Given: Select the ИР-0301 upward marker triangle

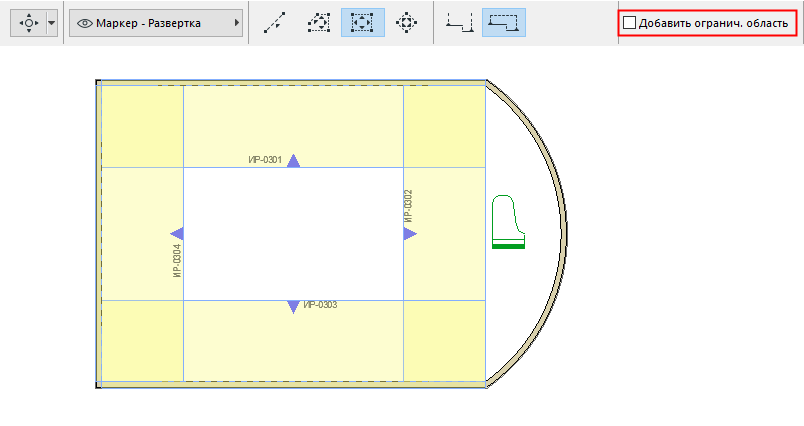Looking at the screenshot, I should click(293, 161).
